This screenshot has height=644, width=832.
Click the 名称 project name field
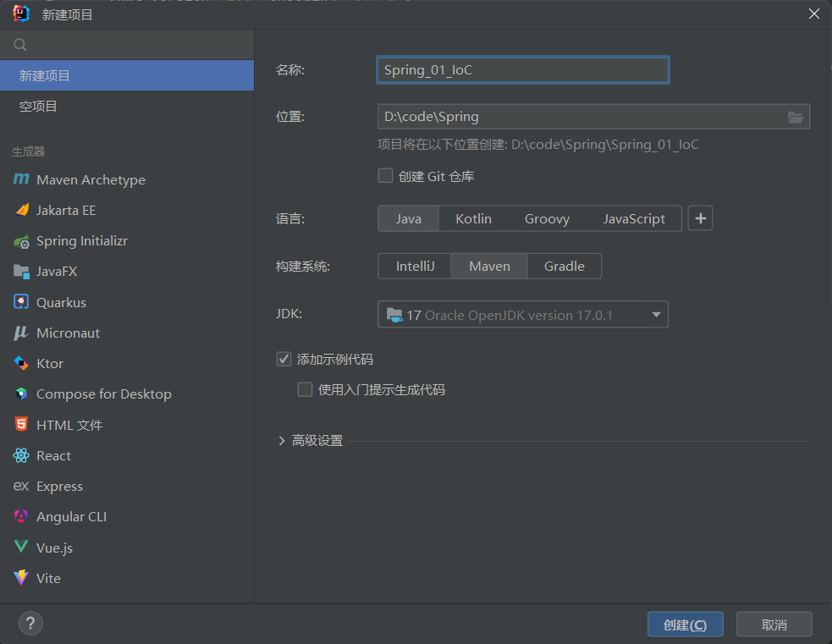click(522, 70)
